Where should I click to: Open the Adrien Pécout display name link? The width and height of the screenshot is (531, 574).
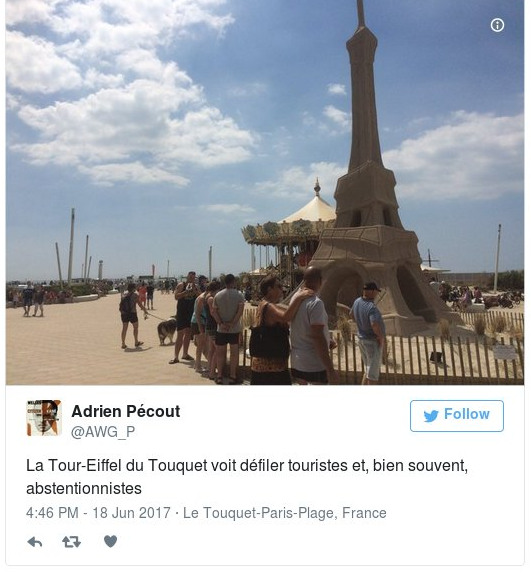click(126, 411)
